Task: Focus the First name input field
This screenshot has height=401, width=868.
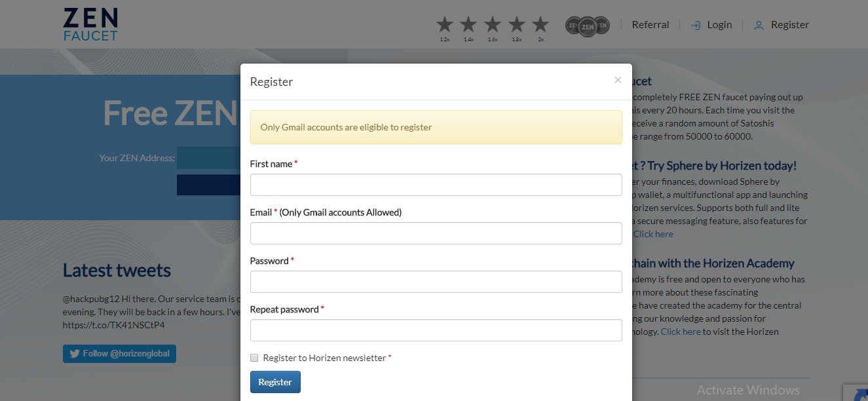Action: [x=436, y=185]
